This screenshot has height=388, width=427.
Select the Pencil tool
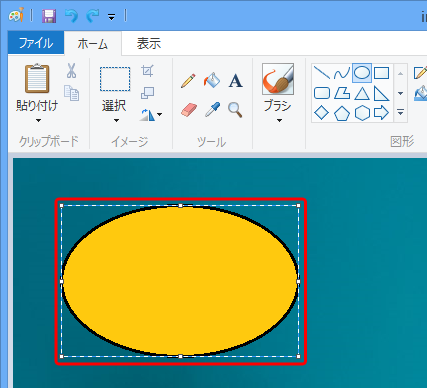(188, 81)
